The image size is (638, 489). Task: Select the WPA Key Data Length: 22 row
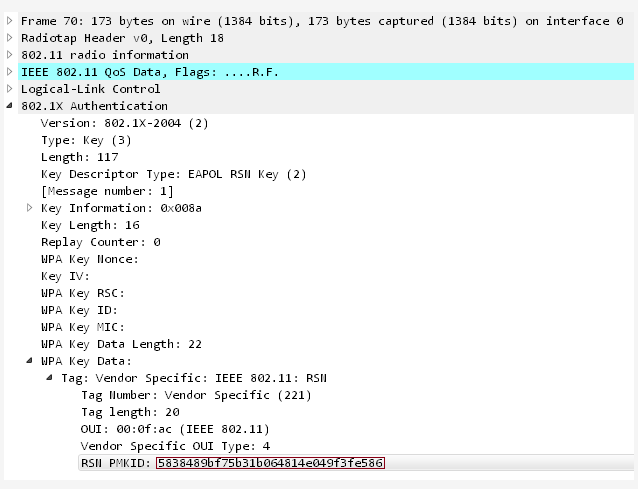pyautogui.click(x=121, y=344)
